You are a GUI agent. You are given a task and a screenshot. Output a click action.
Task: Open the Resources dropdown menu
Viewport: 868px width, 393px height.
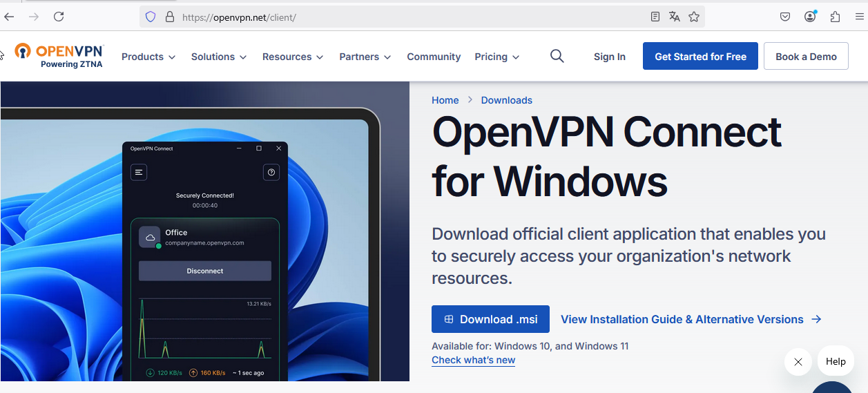pos(293,57)
